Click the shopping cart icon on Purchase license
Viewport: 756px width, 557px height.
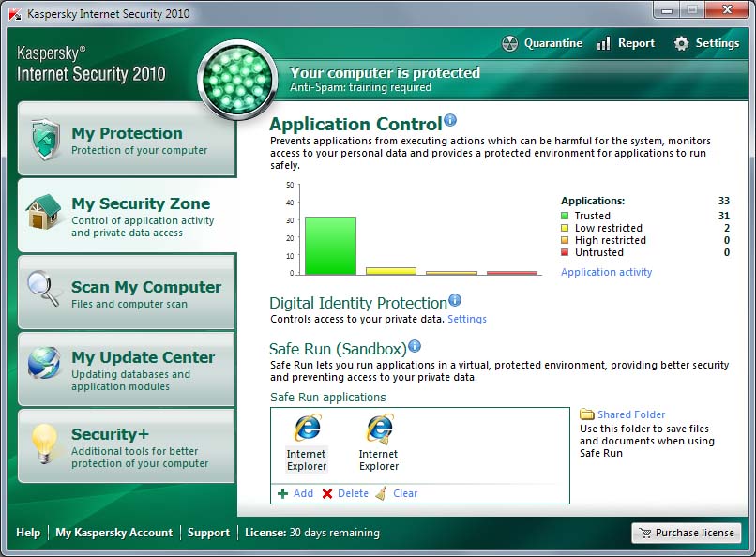point(644,533)
